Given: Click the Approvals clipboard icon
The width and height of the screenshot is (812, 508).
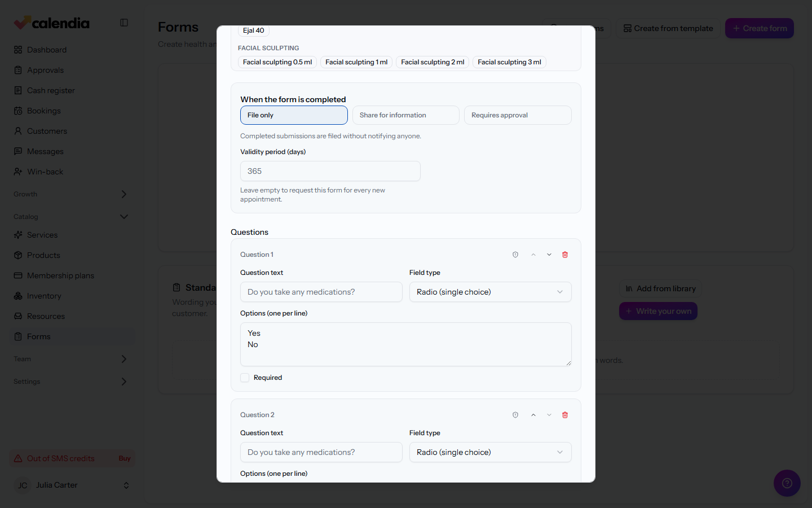Looking at the screenshot, I should [x=18, y=70].
